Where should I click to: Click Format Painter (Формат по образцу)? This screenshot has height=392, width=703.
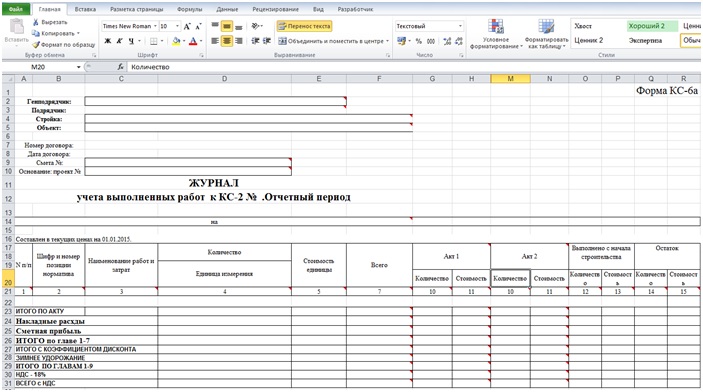[63, 44]
